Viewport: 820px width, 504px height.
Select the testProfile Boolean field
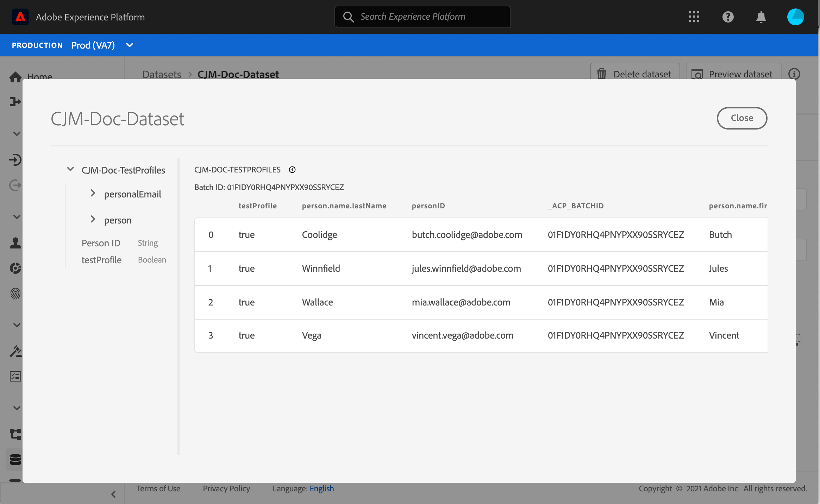point(101,260)
